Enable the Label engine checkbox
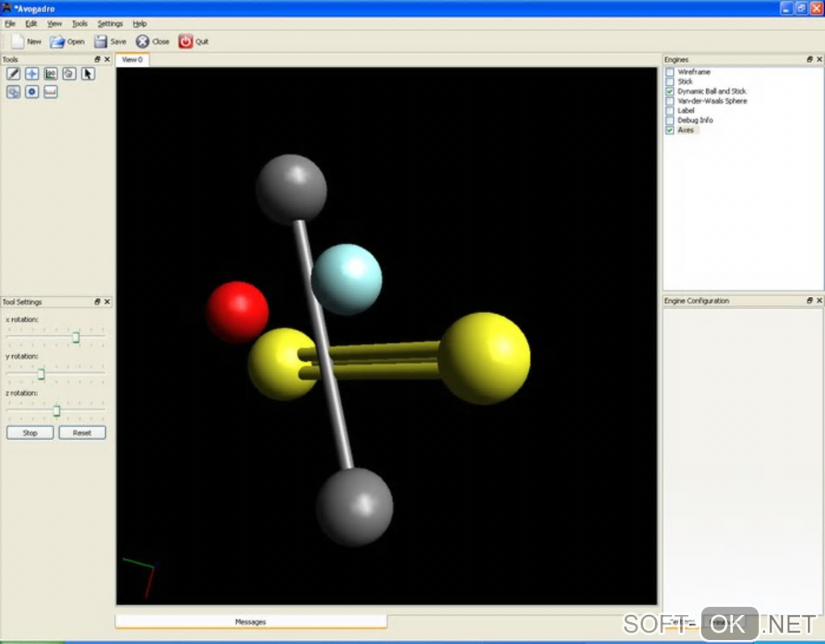The width and height of the screenshot is (825, 644). point(670,111)
